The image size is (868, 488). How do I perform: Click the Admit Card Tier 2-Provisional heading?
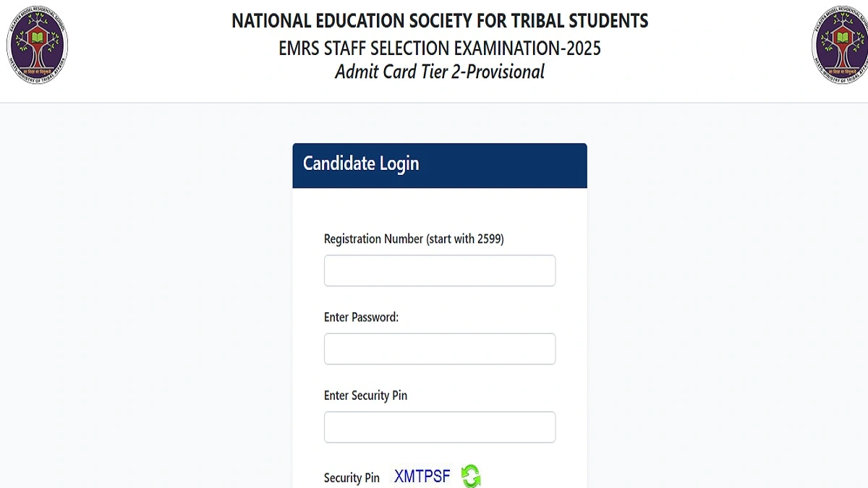(440, 72)
